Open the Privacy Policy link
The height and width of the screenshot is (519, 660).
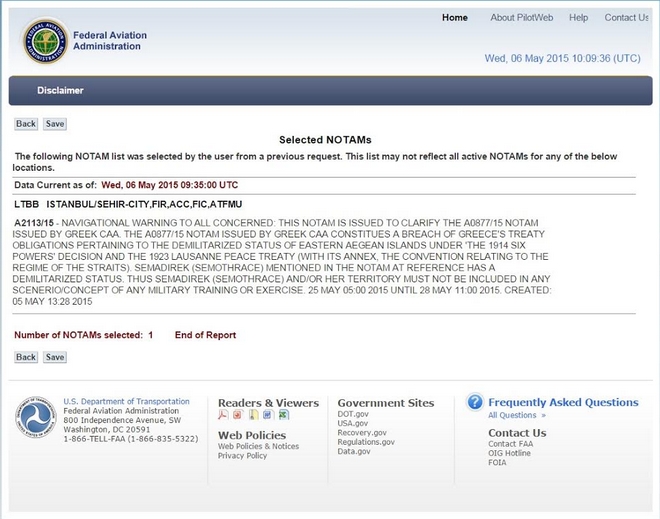[x=242, y=456]
